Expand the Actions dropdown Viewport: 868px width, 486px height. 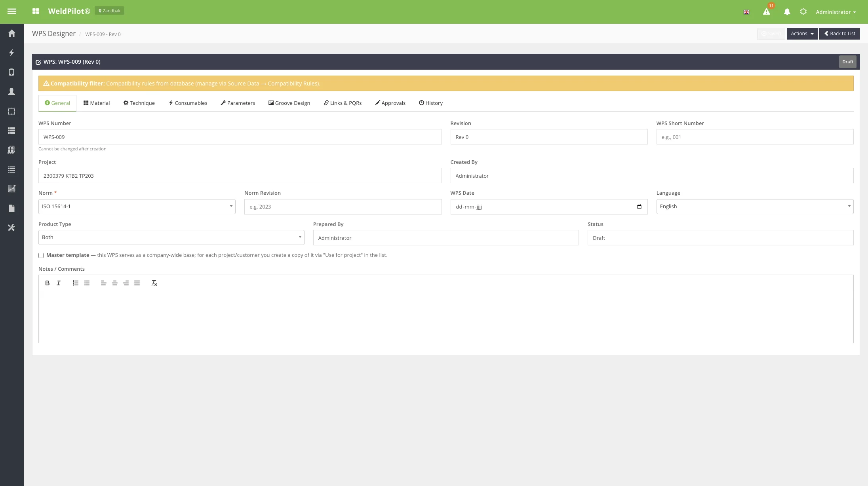802,34
